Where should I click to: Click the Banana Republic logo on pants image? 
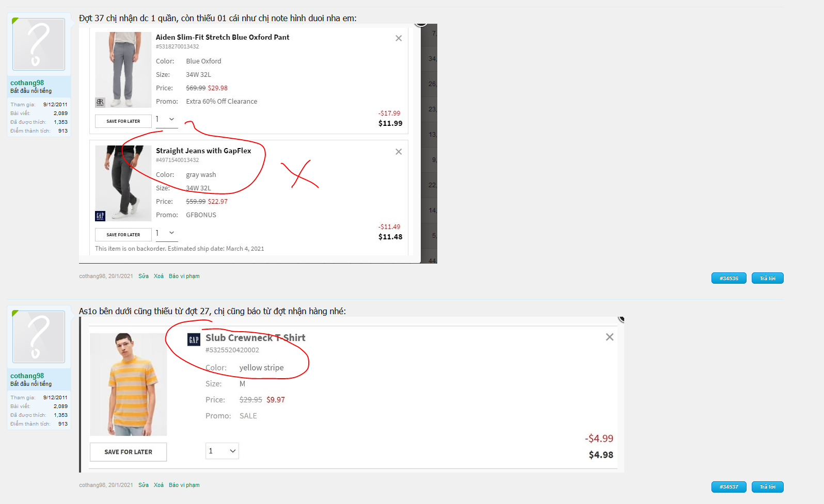click(100, 102)
